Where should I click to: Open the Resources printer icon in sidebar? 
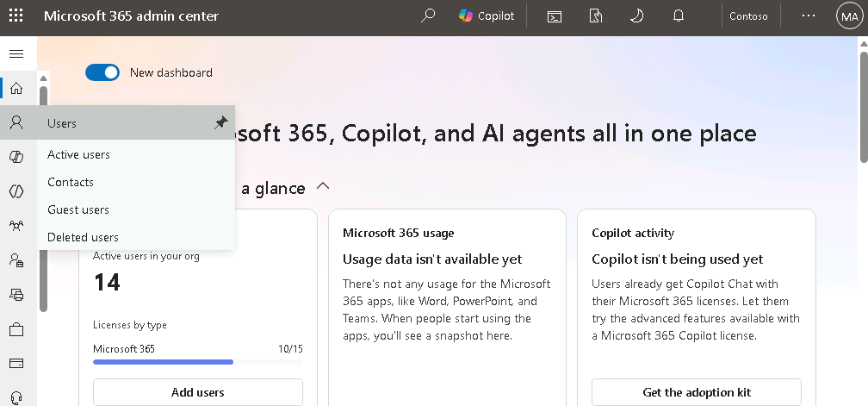pos(16,295)
